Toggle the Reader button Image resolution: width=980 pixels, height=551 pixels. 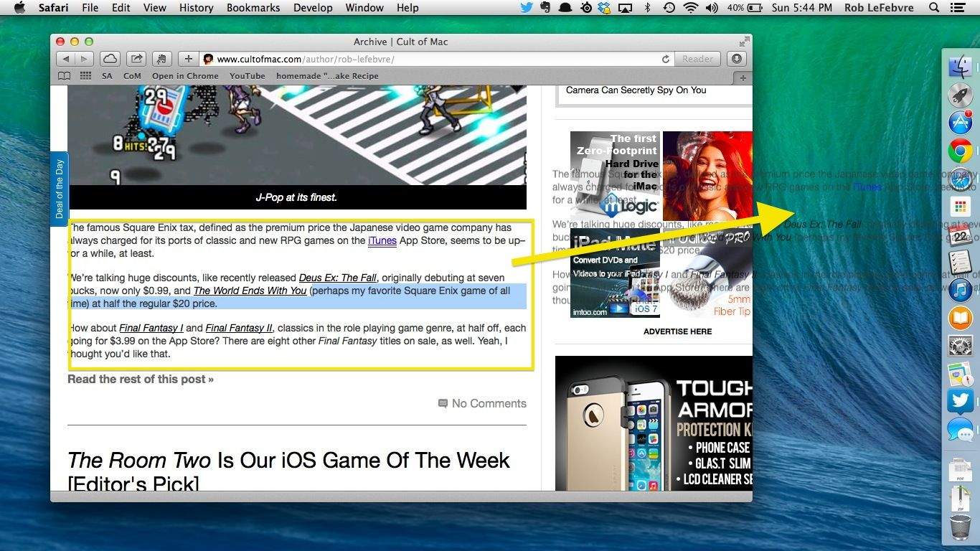[697, 59]
